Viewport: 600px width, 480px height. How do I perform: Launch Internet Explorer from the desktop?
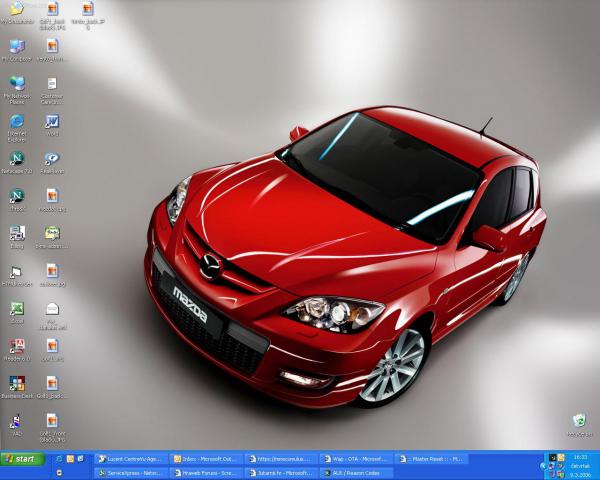click(17, 122)
